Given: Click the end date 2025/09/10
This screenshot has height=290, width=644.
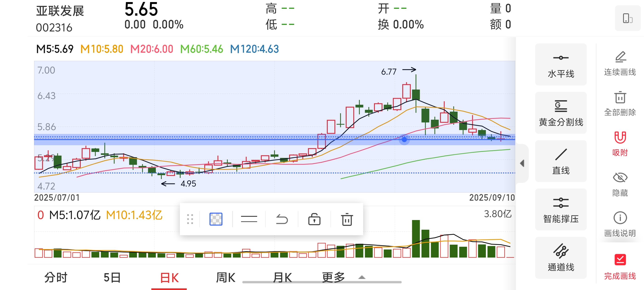Looking at the screenshot, I should (x=492, y=198).
